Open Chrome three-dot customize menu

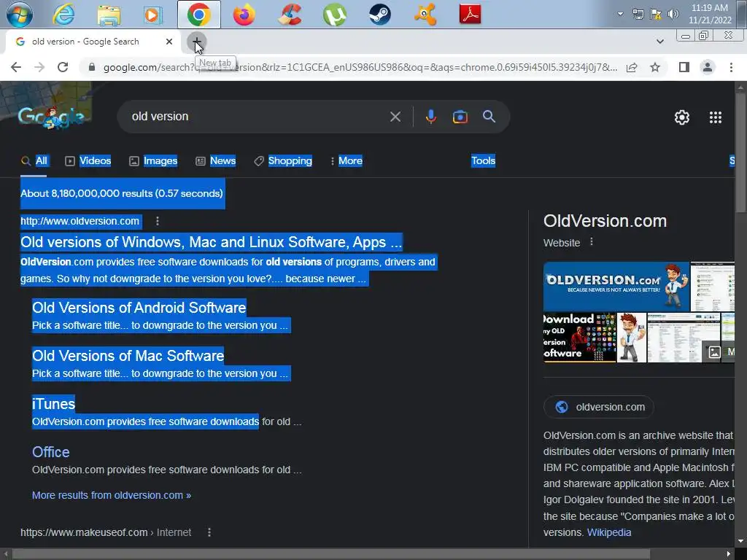pos(731,67)
